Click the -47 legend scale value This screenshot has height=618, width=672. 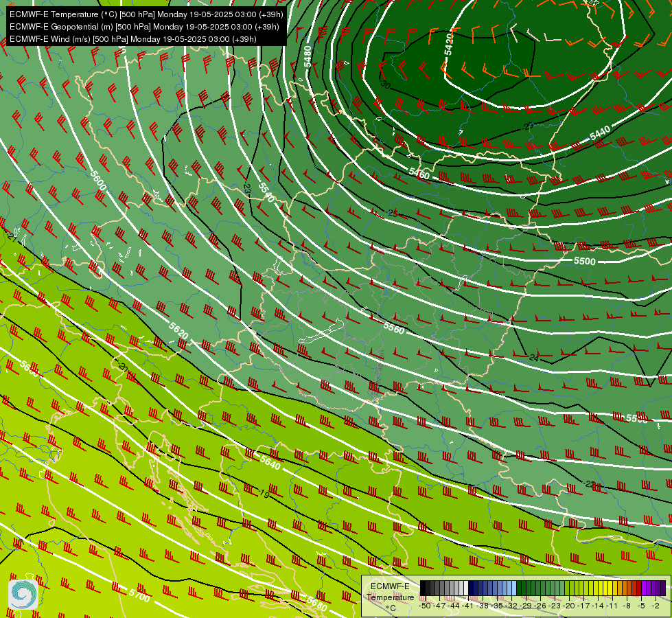click(x=439, y=606)
